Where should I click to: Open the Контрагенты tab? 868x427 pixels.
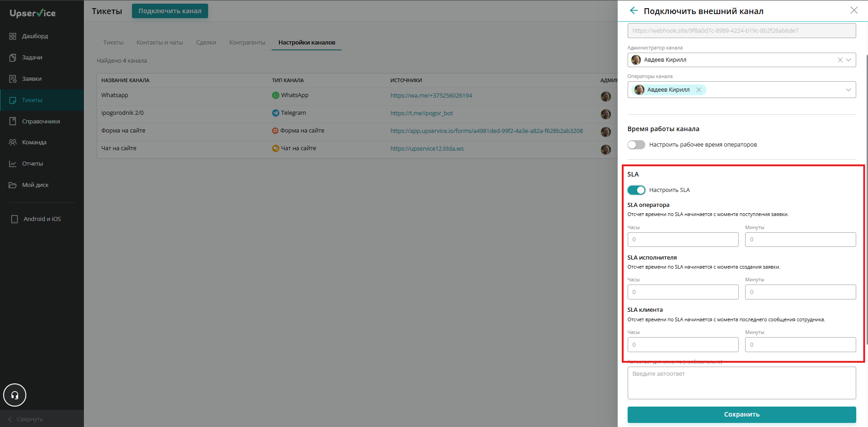coord(247,43)
